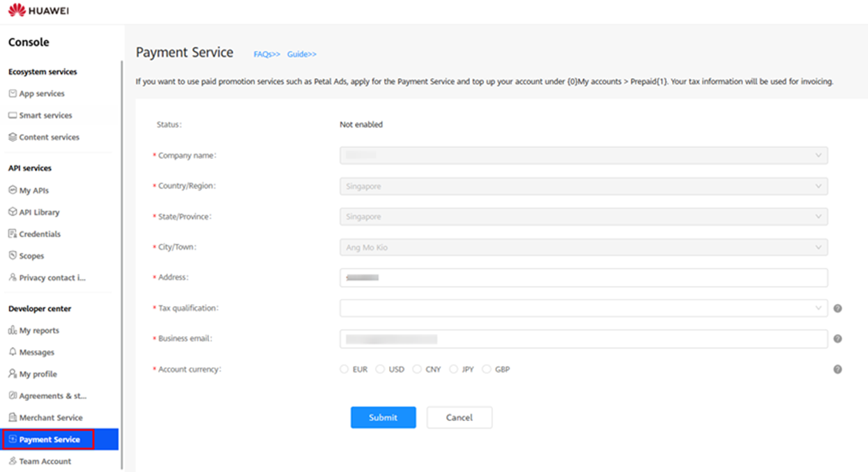Open the City/Town dropdown
The width and height of the screenshot is (868, 472).
point(584,248)
